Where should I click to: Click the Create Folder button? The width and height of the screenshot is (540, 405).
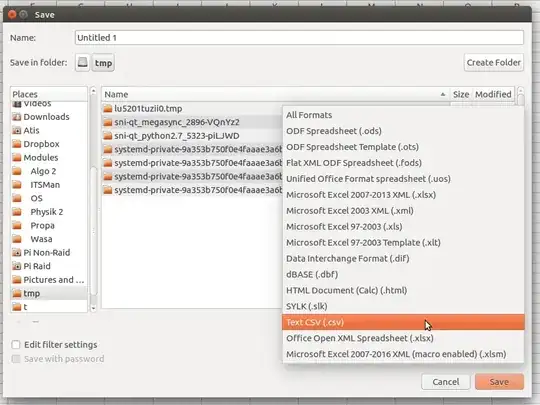coord(494,62)
